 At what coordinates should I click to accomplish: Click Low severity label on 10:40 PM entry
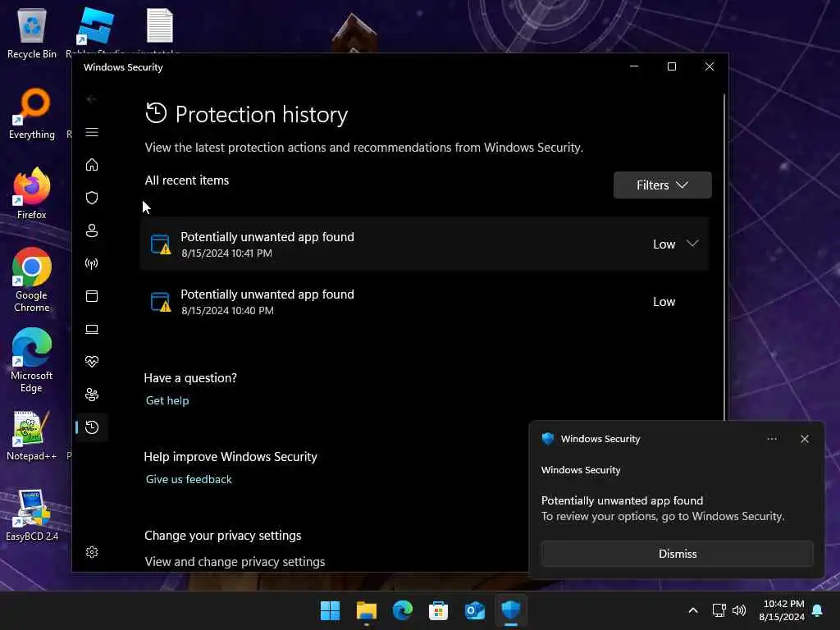(x=664, y=302)
